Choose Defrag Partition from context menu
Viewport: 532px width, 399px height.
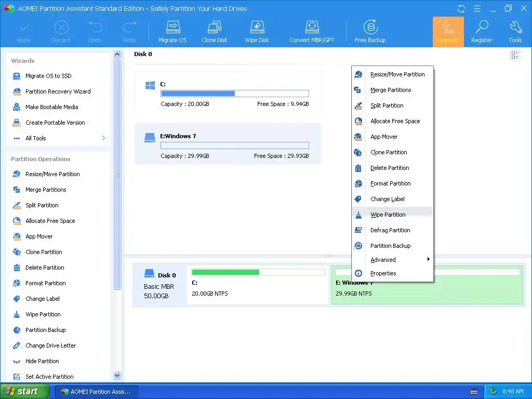click(x=393, y=230)
